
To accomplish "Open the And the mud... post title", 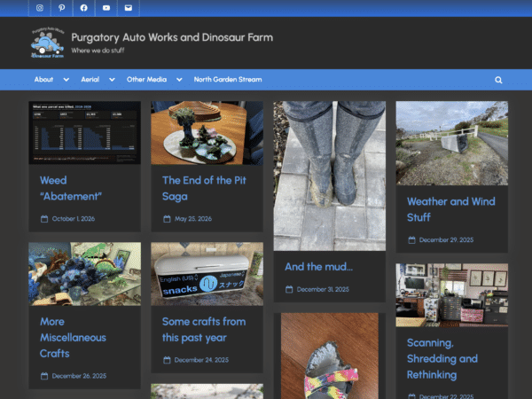I will pos(318,267).
